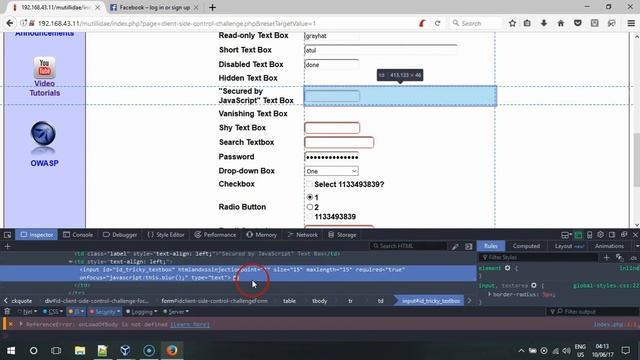Viewport: 640px width, 360px height.
Task: Go back with the browser back arrow
Action: [10, 23]
